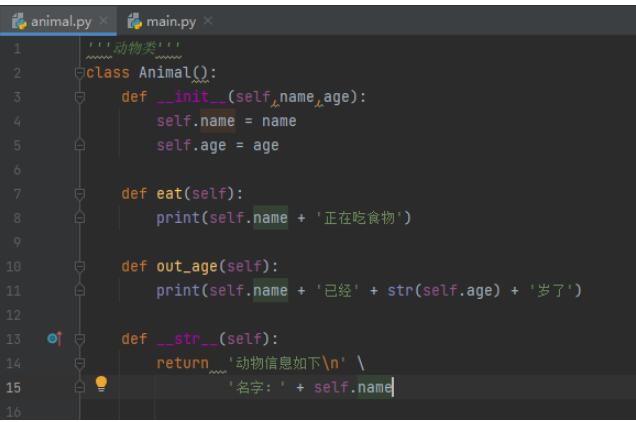636x422 pixels.
Task: Click the Python file icon on animal.py tab
Action: click(x=19, y=20)
